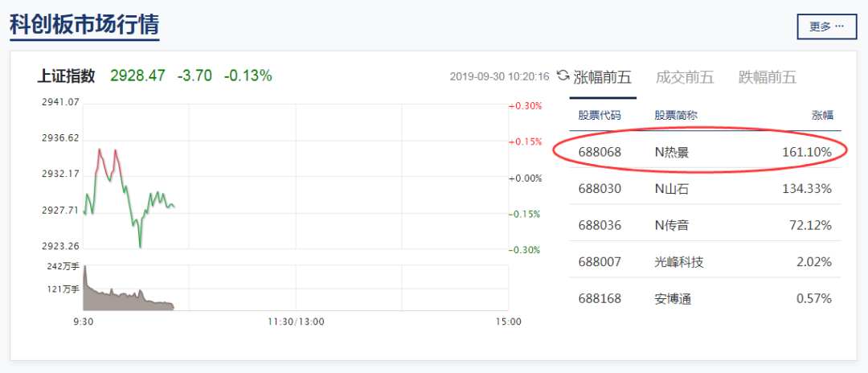The height and width of the screenshot is (373, 868).
Task: Open the 光峰科技 stock entry
Action: point(679,262)
